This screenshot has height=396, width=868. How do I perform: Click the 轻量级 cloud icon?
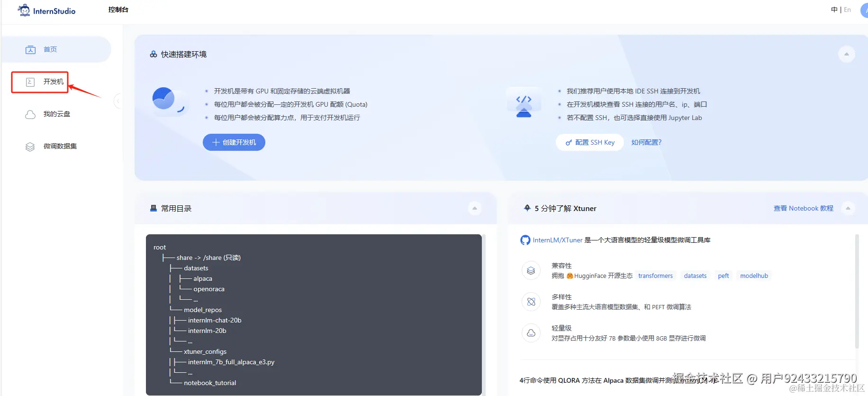pyautogui.click(x=531, y=333)
